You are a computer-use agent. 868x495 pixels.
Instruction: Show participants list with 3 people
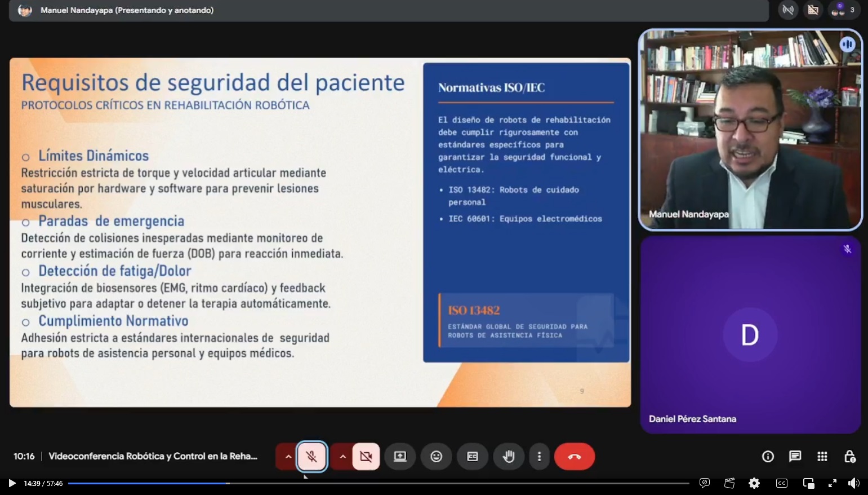click(x=843, y=10)
